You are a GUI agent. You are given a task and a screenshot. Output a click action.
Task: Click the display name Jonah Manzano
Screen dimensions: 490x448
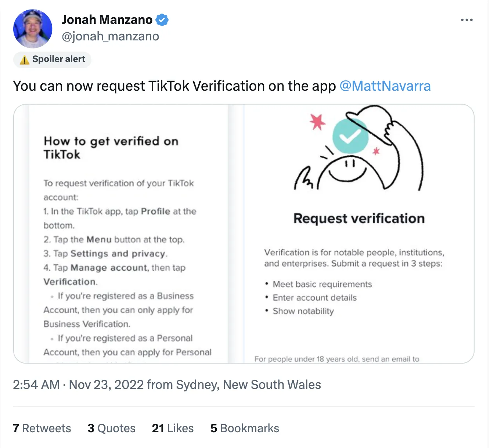click(107, 19)
